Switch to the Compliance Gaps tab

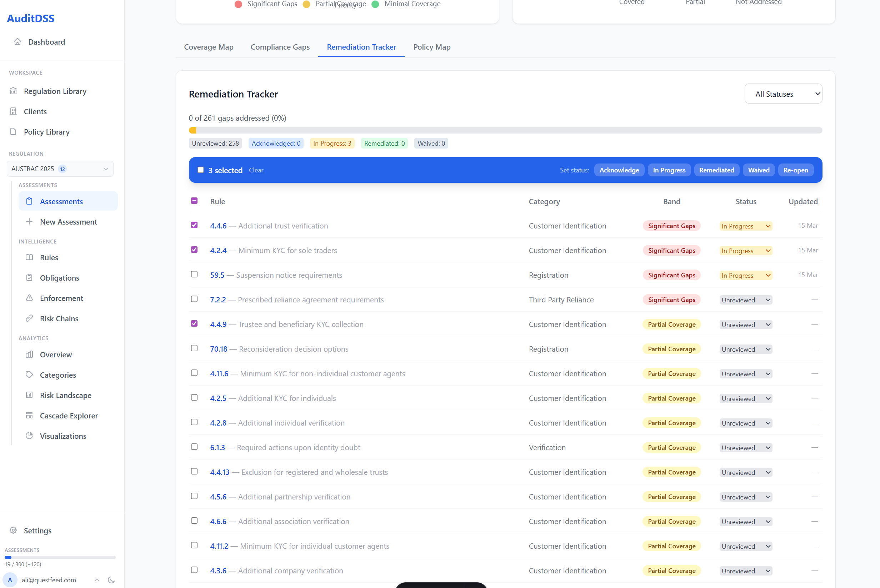[280, 47]
